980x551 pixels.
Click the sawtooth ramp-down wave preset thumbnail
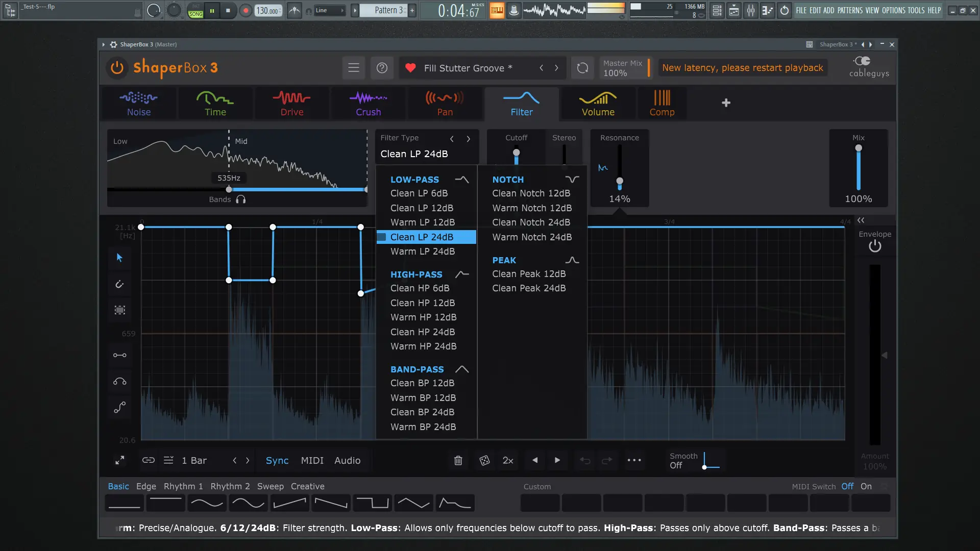point(331,503)
